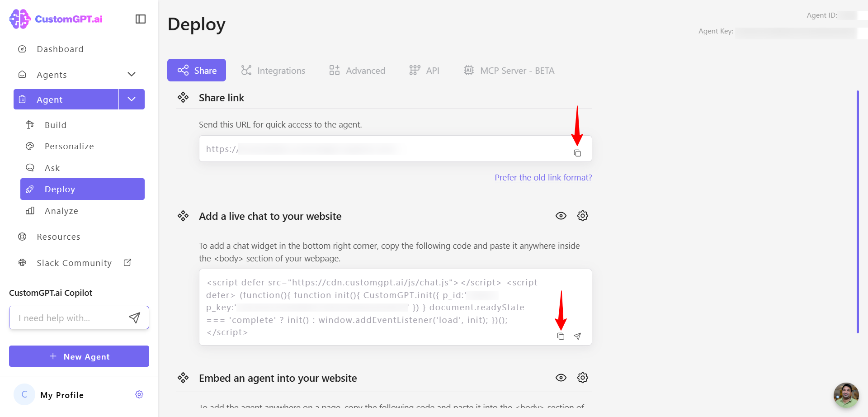
Task: Open the support chat avatar bubble
Action: (x=846, y=395)
